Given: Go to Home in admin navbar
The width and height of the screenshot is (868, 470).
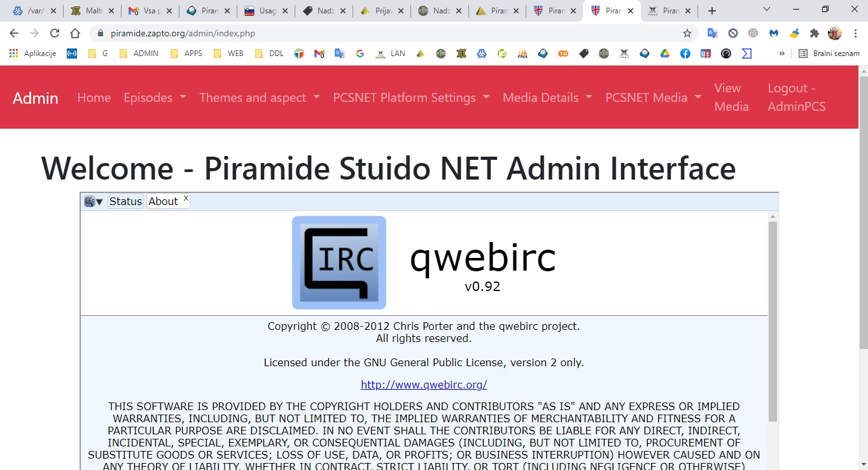Looking at the screenshot, I should click(x=94, y=97).
